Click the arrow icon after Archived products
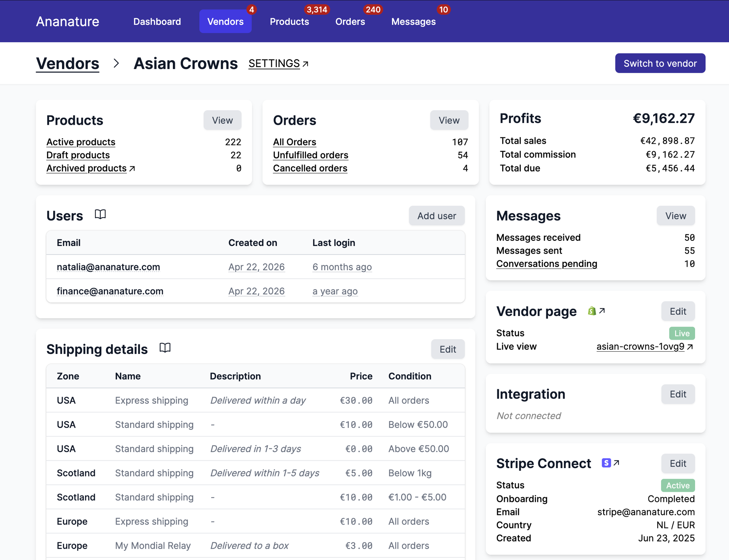729x560 pixels. 132,169
